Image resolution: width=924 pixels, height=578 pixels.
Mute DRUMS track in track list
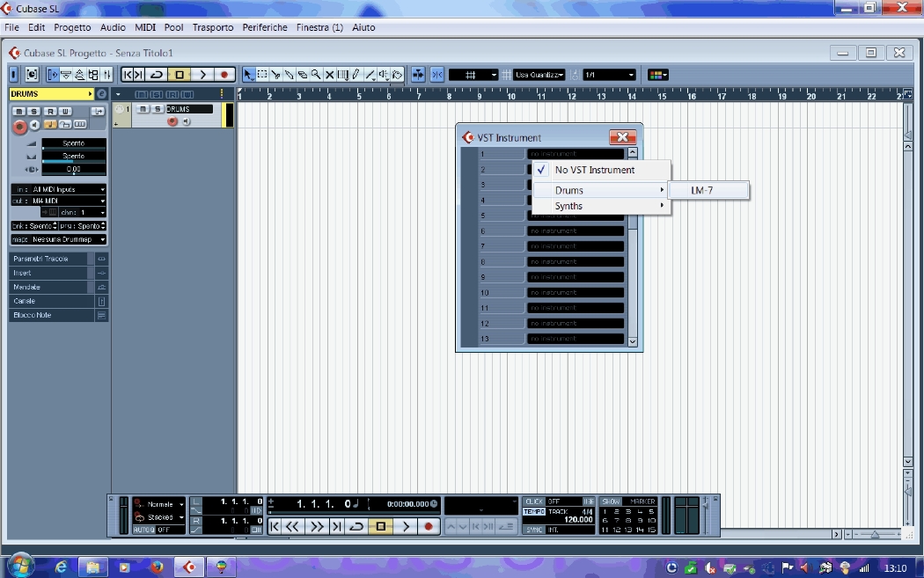point(143,109)
